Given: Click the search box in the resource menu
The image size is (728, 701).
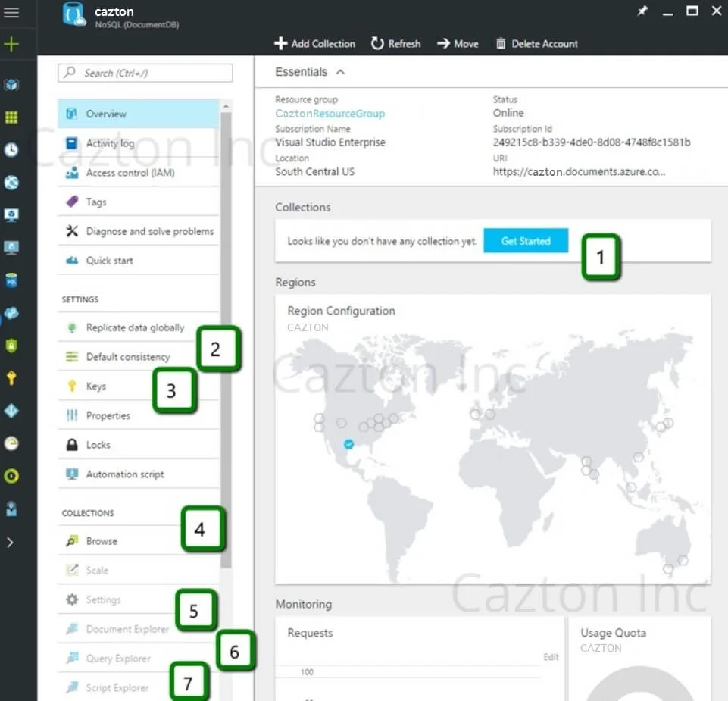Looking at the screenshot, I should click(x=145, y=73).
